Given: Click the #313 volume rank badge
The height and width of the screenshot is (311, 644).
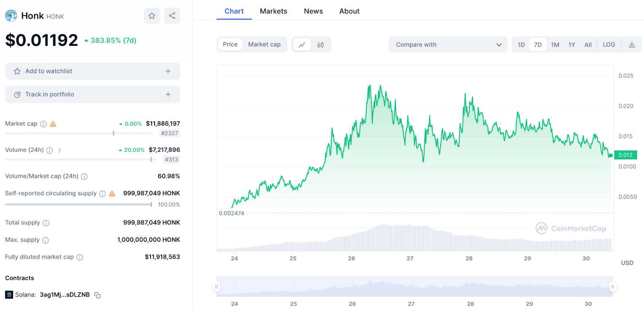Looking at the screenshot, I should tap(171, 160).
